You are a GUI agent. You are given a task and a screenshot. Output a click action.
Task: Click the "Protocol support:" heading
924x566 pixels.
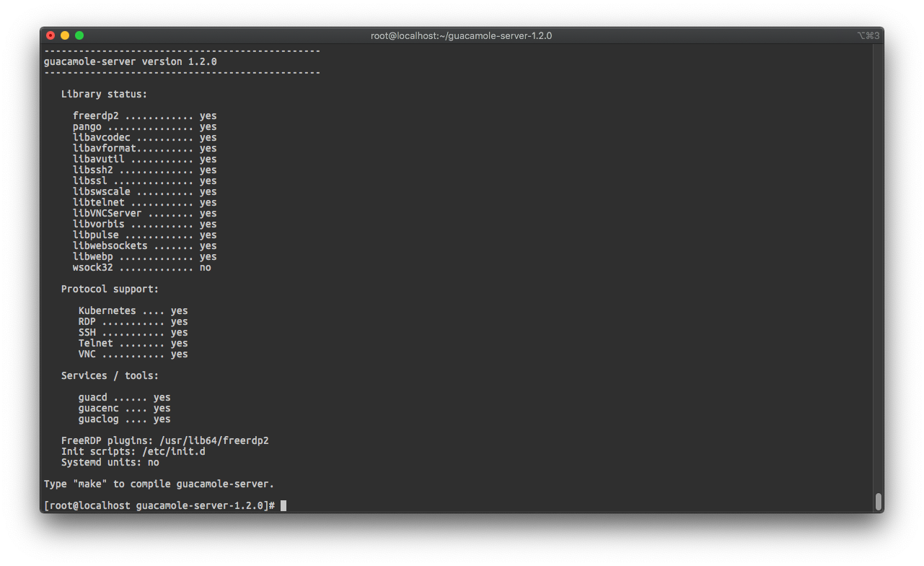110,289
